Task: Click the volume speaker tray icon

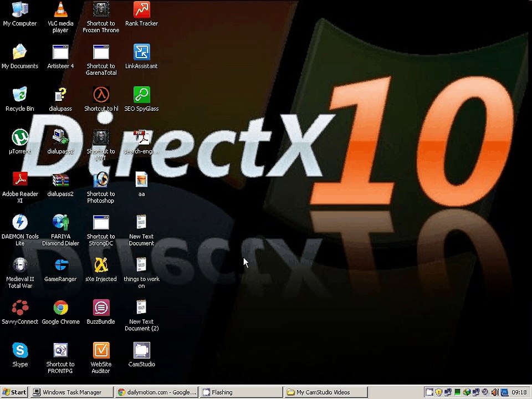Action: (495, 392)
